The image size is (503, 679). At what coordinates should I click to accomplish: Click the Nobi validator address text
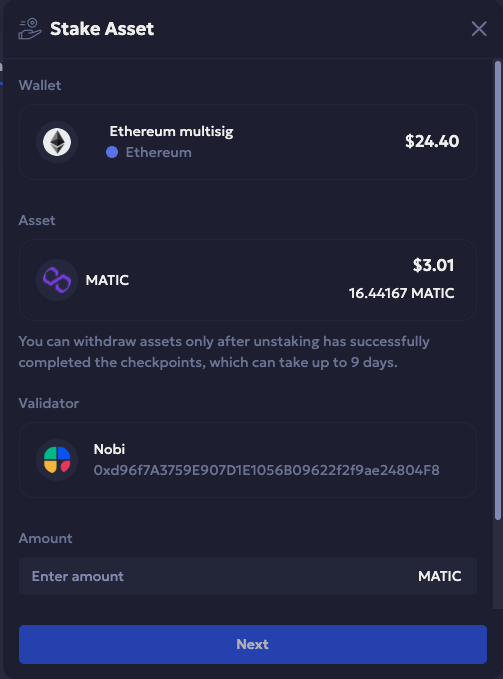267,470
